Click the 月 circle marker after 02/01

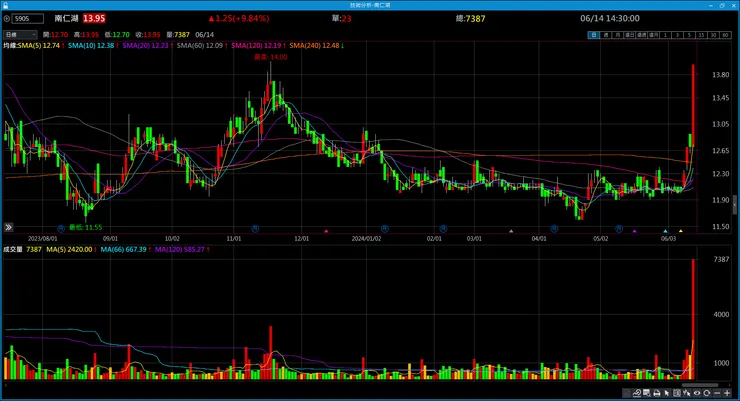pos(443,229)
